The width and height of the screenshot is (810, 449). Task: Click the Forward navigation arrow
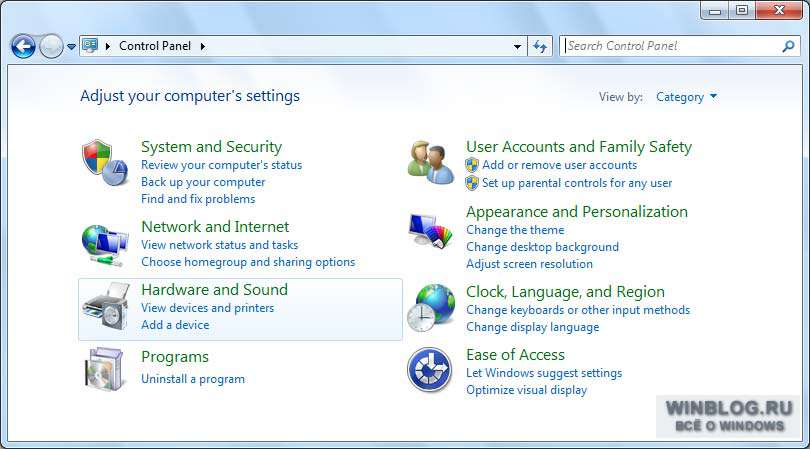coord(51,47)
